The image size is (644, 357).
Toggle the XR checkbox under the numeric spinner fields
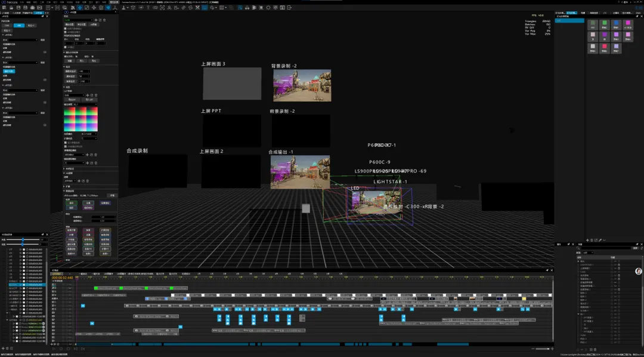click(x=66, y=47)
